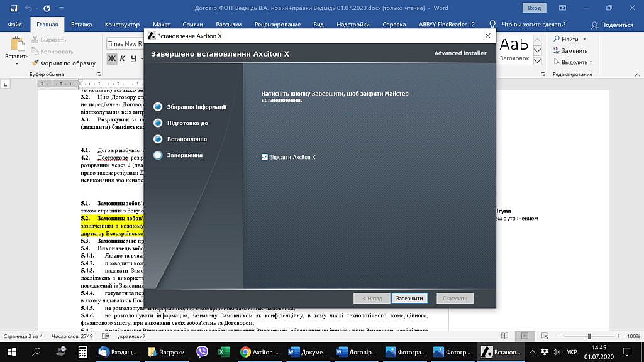Viewport: 644px width, 362px height.
Task: Select the Заголовок style thumbnail
Action: pos(514,49)
